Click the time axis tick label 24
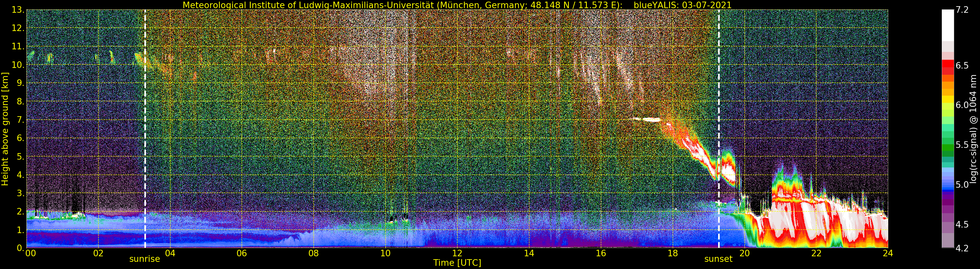Screen dimensions: 980x269 (x=888, y=253)
